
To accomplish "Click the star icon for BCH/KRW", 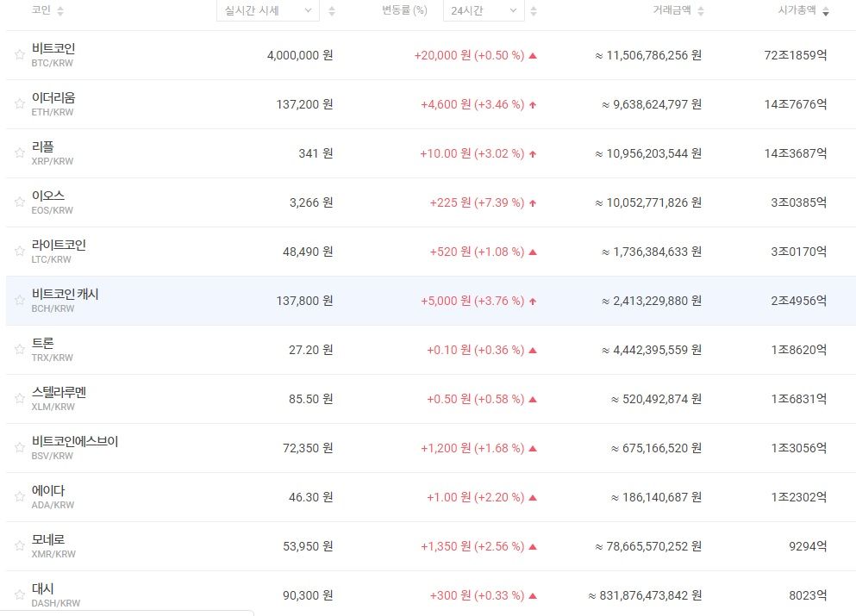I will point(19,301).
